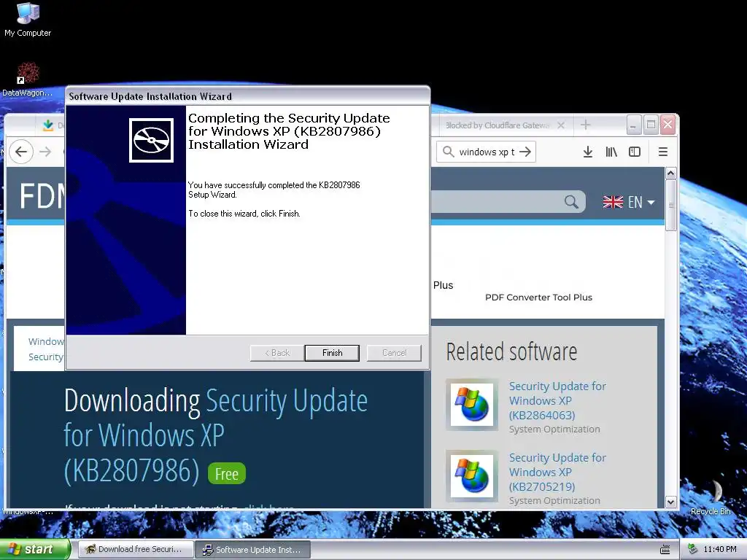The width and height of the screenshot is (747, 560).
Task: Switch to Download free Securi... taskbar item
Action: 136,550
